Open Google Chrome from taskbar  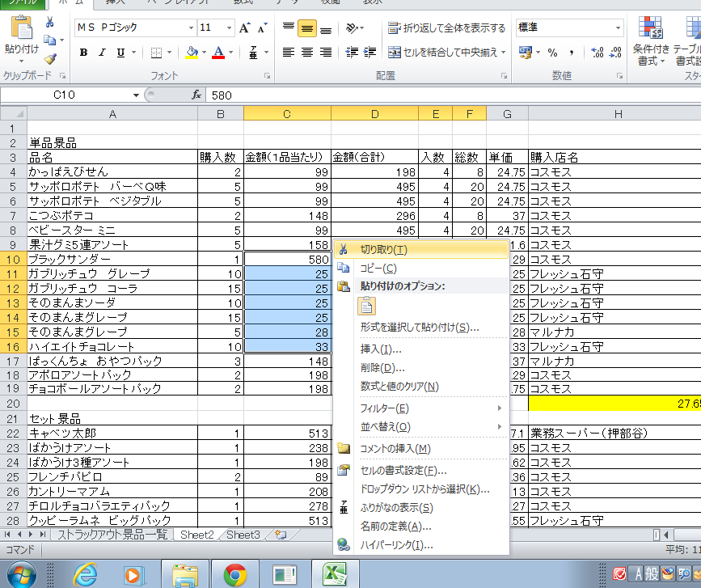pyautogui.click(x=235, y=574)
